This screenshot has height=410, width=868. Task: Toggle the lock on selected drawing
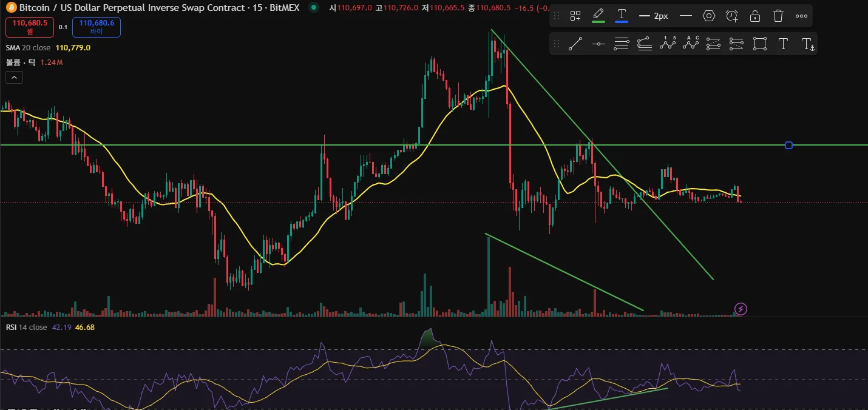(x=755, y=16)
